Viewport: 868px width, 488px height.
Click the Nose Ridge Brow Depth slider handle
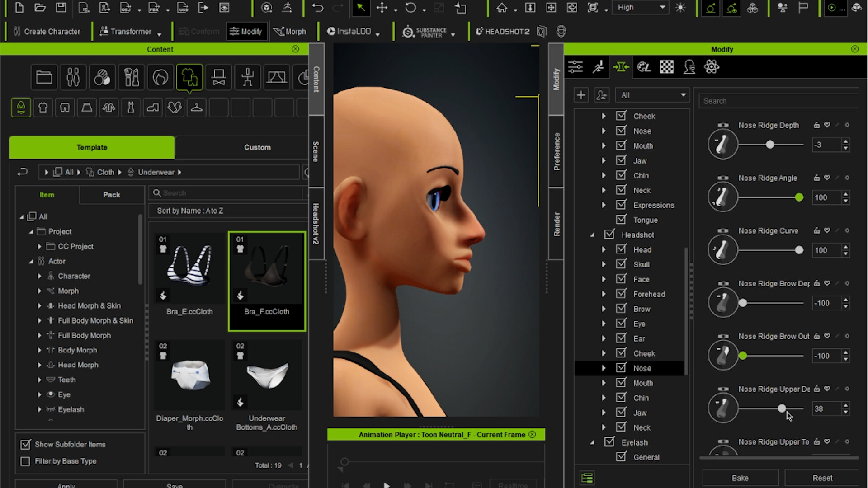(x=742, y=303)
